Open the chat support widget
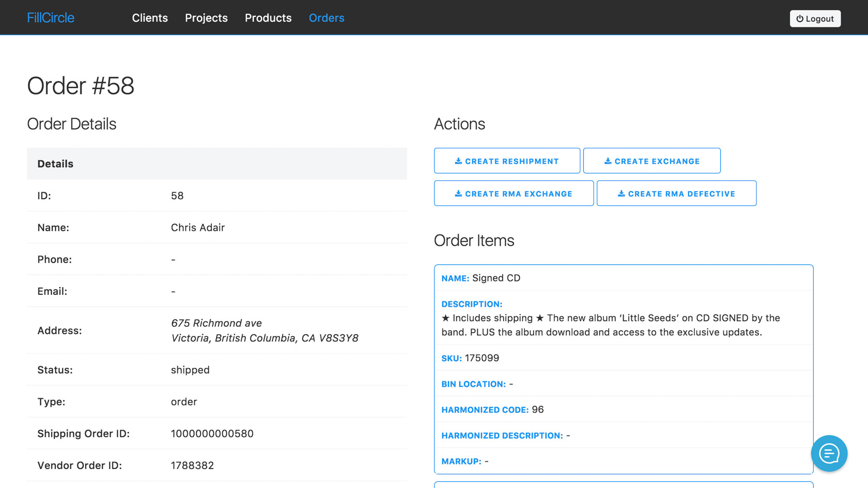 [x=829, y=453]
